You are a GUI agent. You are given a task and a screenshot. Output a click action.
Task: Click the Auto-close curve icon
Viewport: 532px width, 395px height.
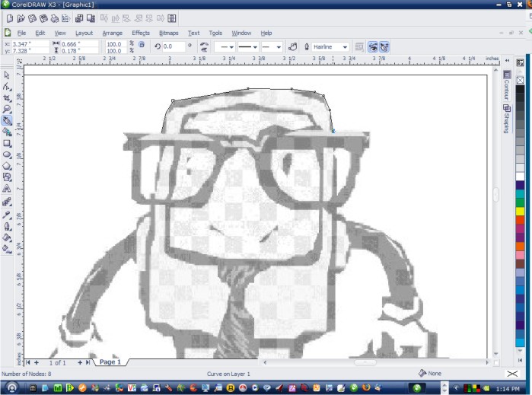293,47
